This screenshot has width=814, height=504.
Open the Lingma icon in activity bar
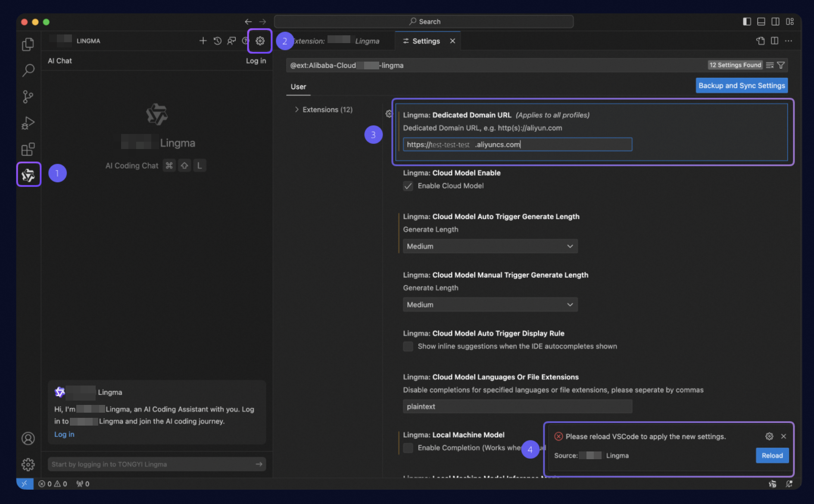coord(28,174)
